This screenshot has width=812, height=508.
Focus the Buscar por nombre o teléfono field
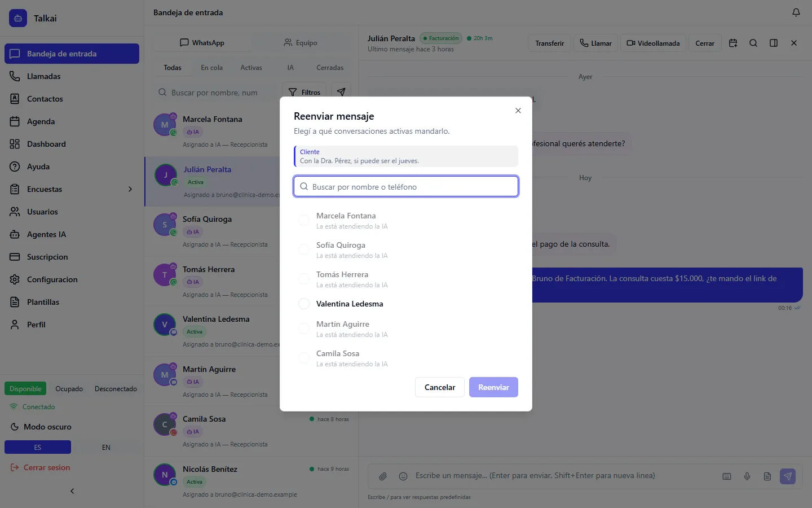[x=406, y=186]
